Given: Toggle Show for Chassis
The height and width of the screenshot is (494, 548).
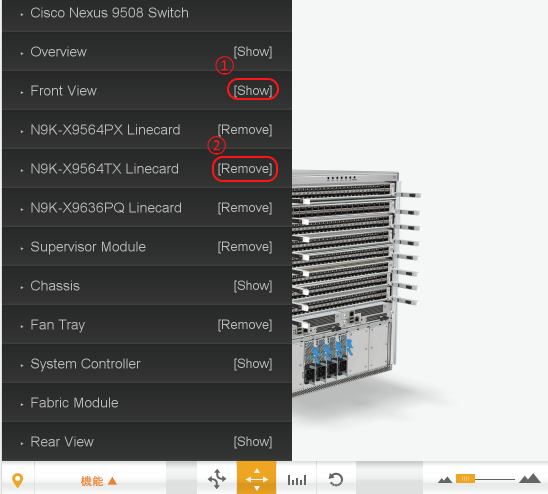Looking at the screenshot, I should tap(253, 286).
